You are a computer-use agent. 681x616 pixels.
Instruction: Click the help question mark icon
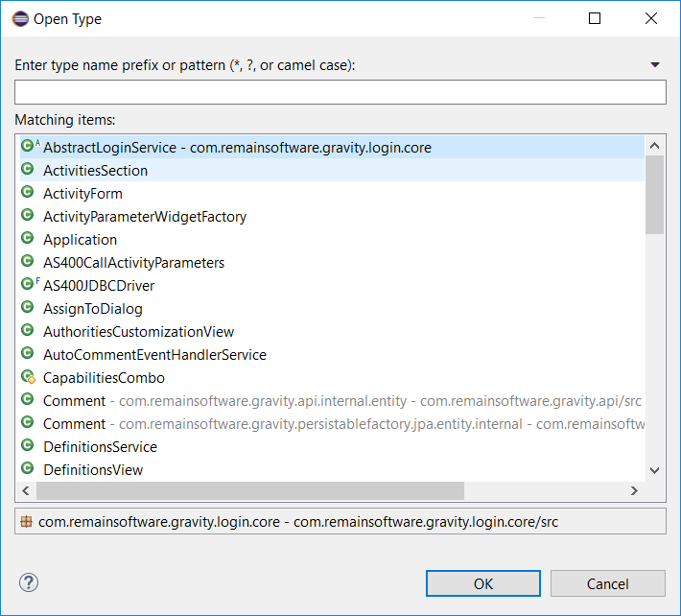point(29,582)
